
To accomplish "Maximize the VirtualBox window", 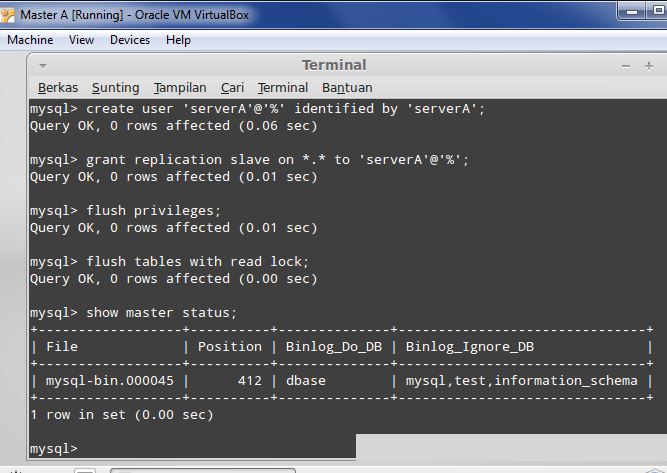I will 656,11.
